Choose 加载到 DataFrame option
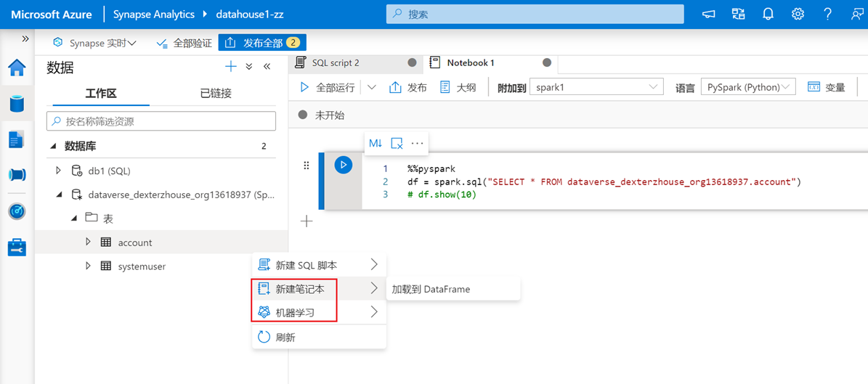 453,289
